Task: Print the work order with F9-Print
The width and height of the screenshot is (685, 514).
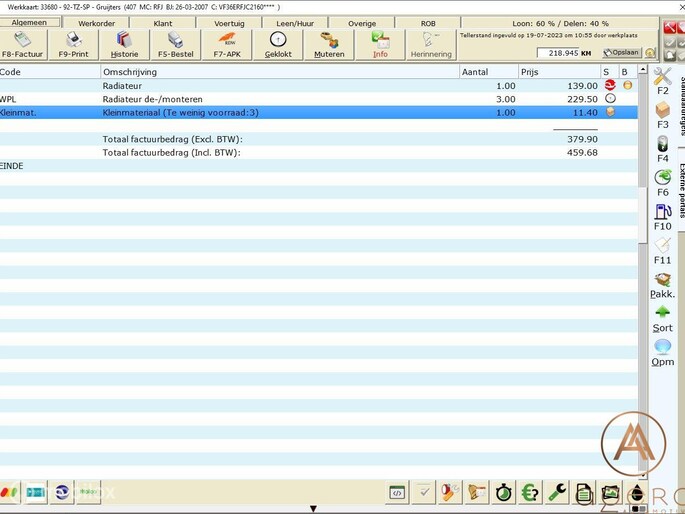Action: coord(74,44)
